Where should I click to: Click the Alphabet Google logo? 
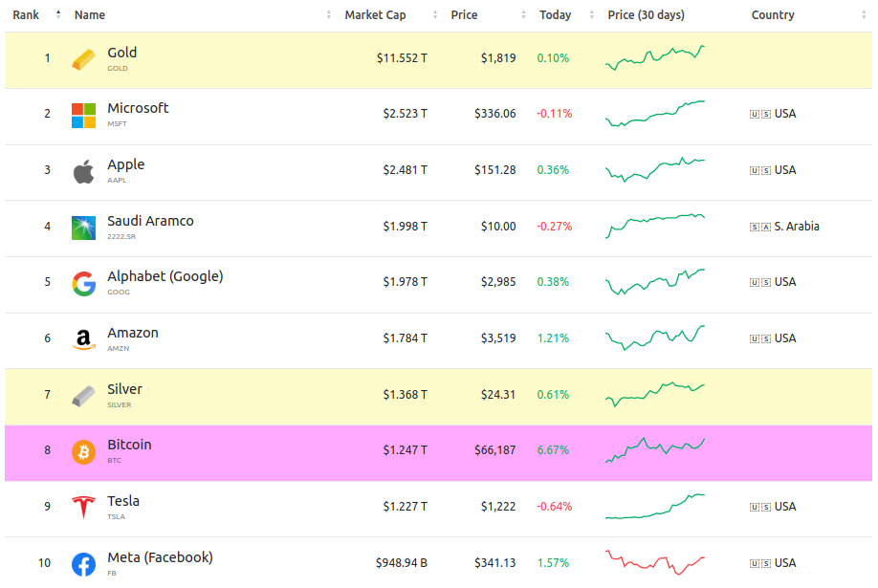coord(83,284)
